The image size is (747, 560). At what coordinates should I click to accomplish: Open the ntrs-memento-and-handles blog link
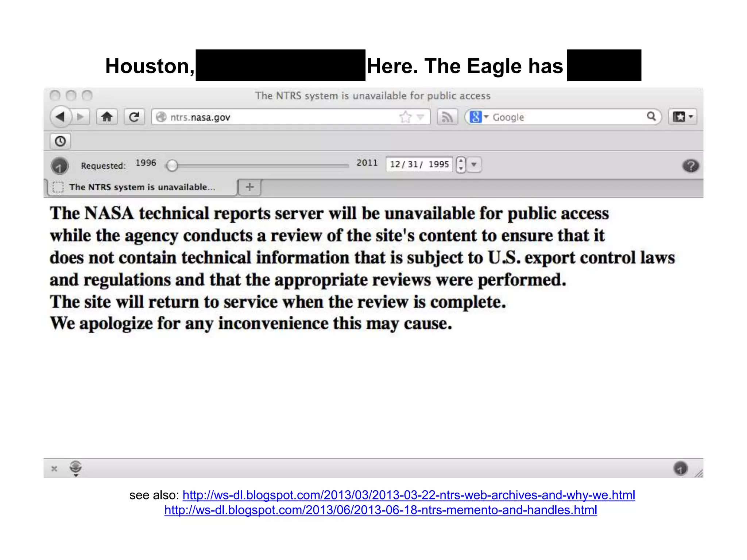tap(381, 510)
